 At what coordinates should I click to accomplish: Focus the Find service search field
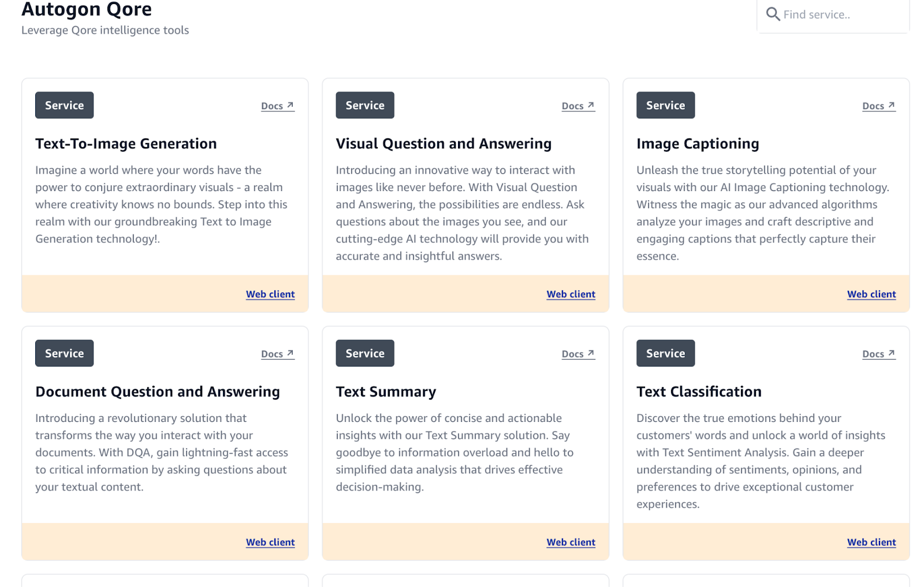click(833, 15)
